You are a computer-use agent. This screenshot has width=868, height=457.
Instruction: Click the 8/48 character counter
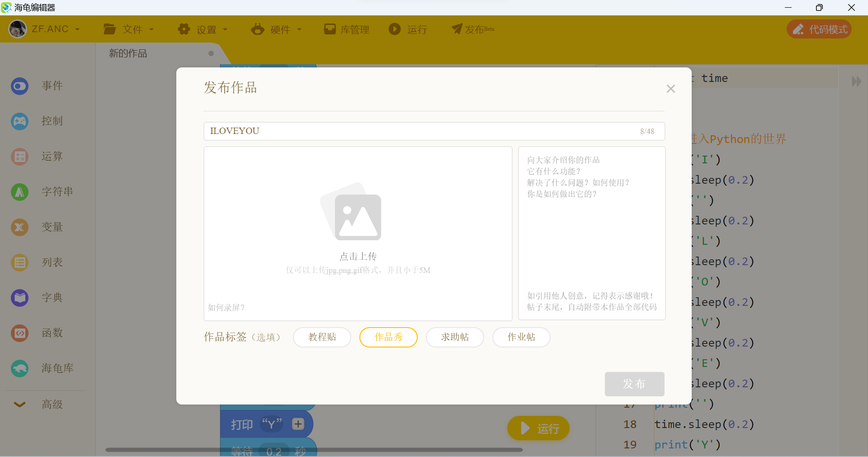(x=647, y=131)
